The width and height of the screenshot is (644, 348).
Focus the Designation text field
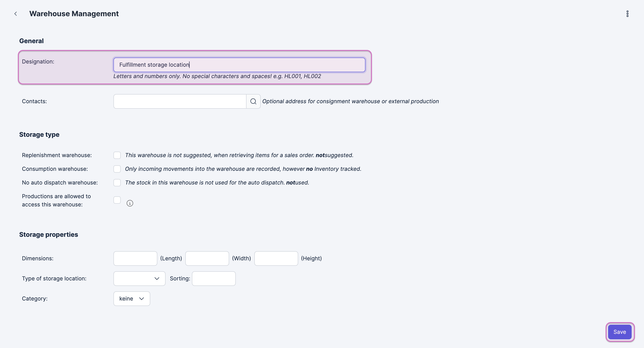(239, 65)
